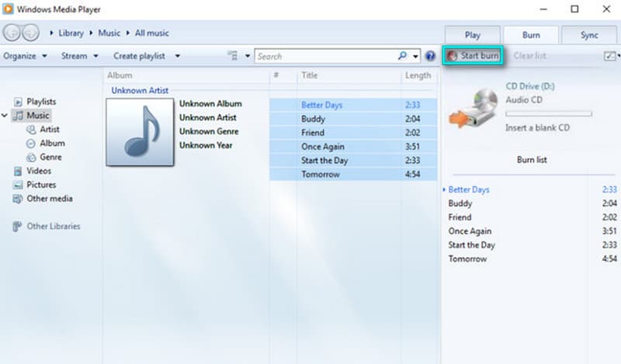Open the Help question mark icon

[430, 56]
